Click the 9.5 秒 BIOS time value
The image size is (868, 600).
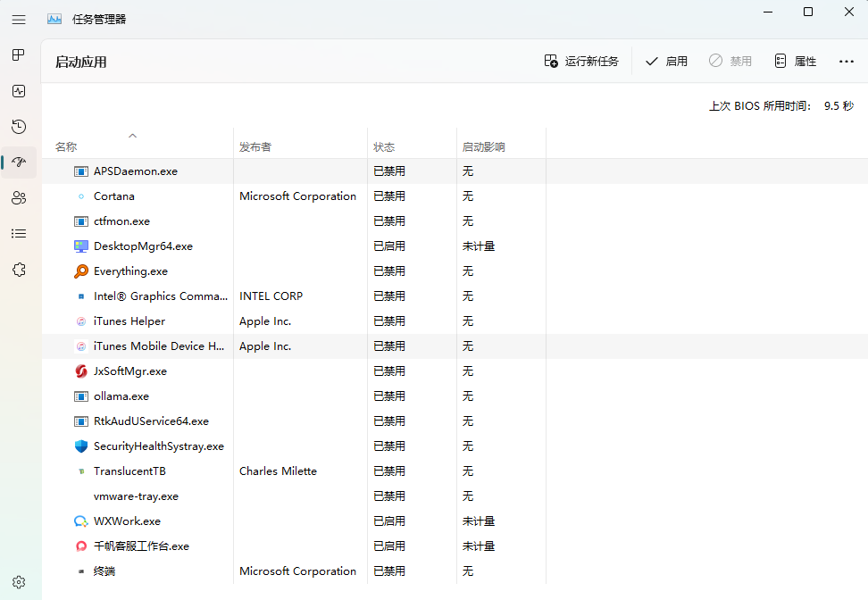pos(839,105)
